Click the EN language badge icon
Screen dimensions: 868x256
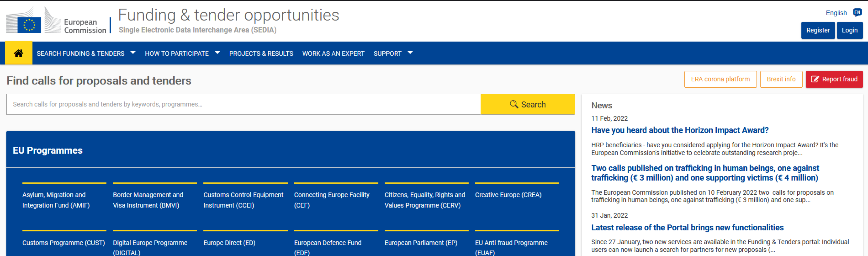click(x=857, y=13)
